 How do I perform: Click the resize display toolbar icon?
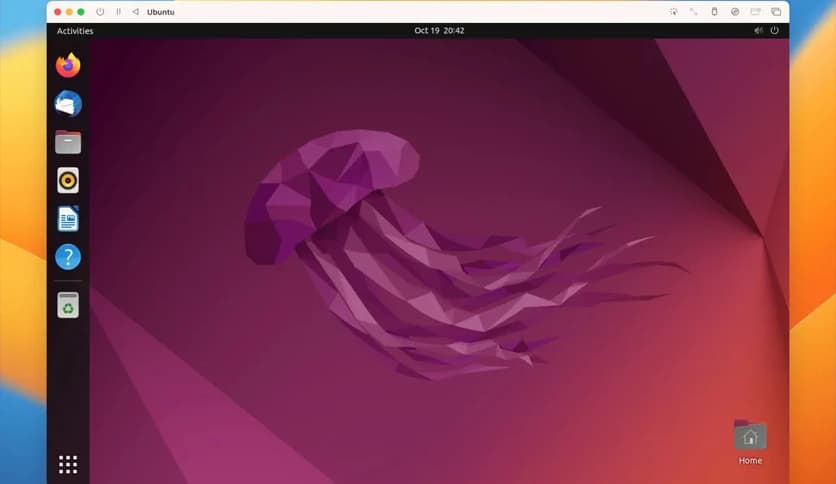[x=693, y=12]
